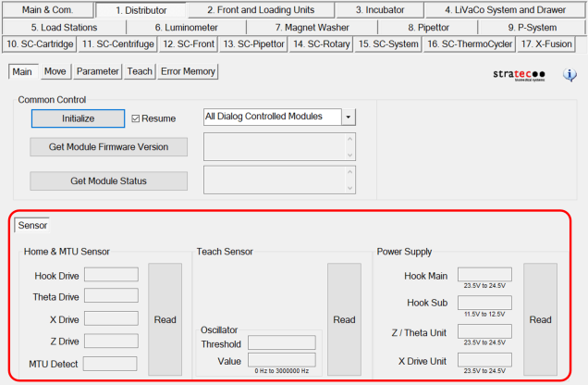Open the All Dialog Controlled Modules dropdown

tap(349, 117)
